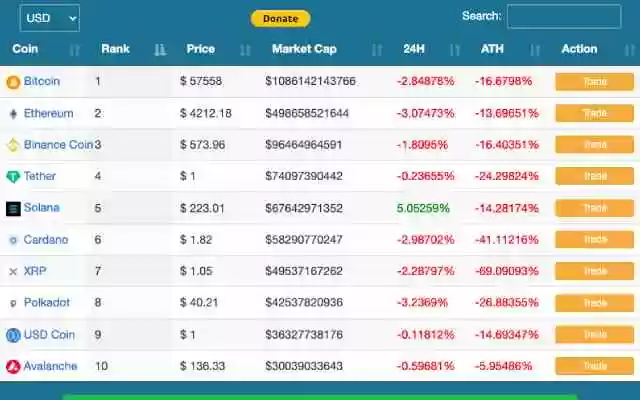Click the Polkadot logo icon
This screenshot has height=400, width=640.
click(13, 303)
